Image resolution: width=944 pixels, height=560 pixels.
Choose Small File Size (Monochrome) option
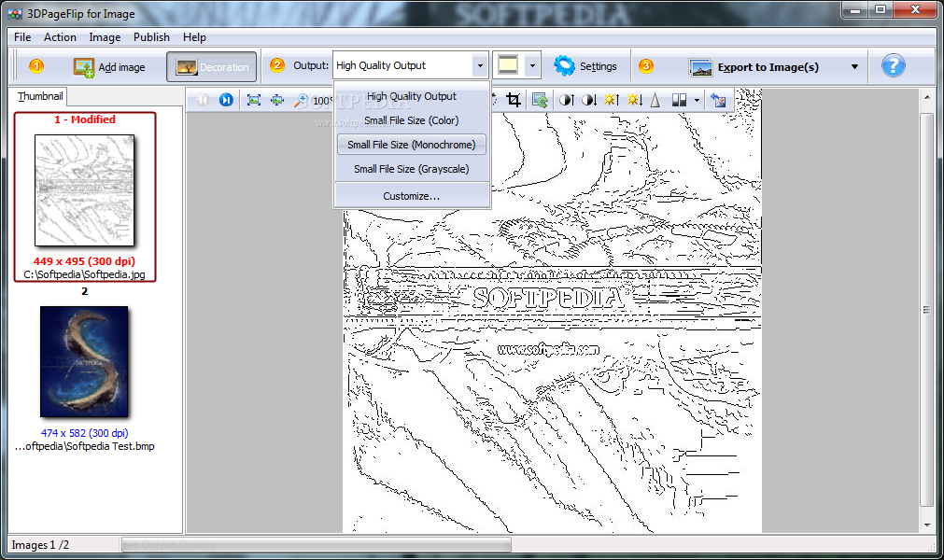411,145
